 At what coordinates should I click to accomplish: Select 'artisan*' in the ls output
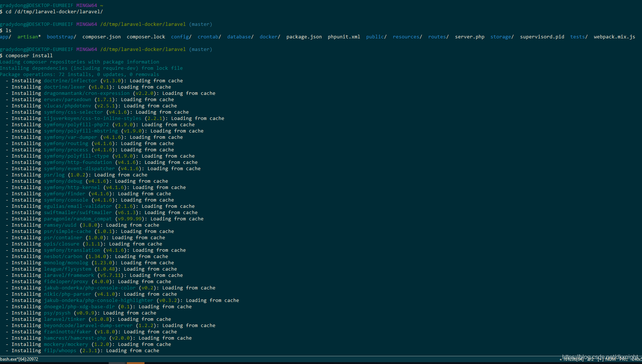click(x=29, y=37)
